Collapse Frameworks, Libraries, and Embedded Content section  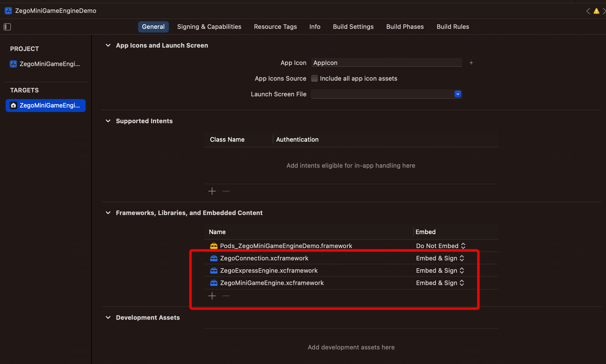(108, 213)
